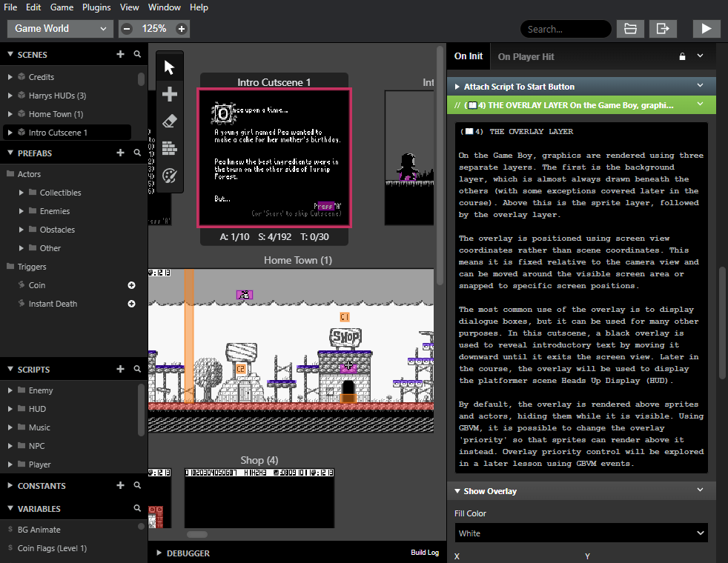Open the Colorize palette tool
Screen dimensions: 728x563
coord(170,176)
